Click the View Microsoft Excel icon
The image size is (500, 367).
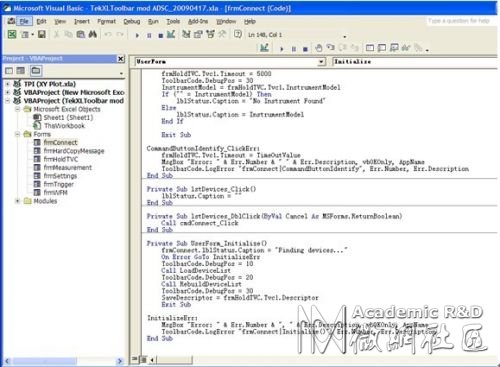coord(12,34)
